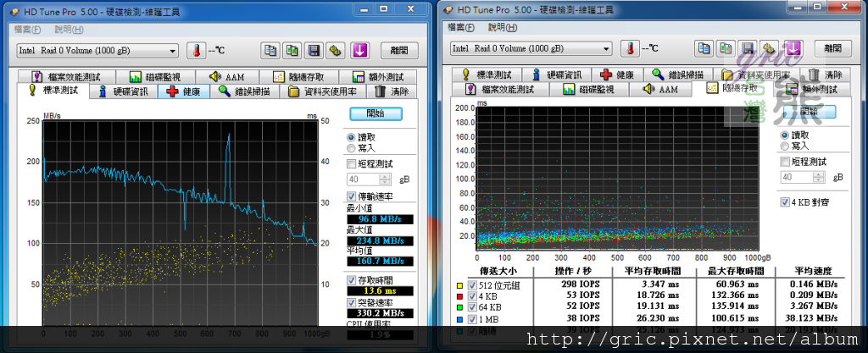Select the 寫入 radio button in the left window

tap(351, 148)
